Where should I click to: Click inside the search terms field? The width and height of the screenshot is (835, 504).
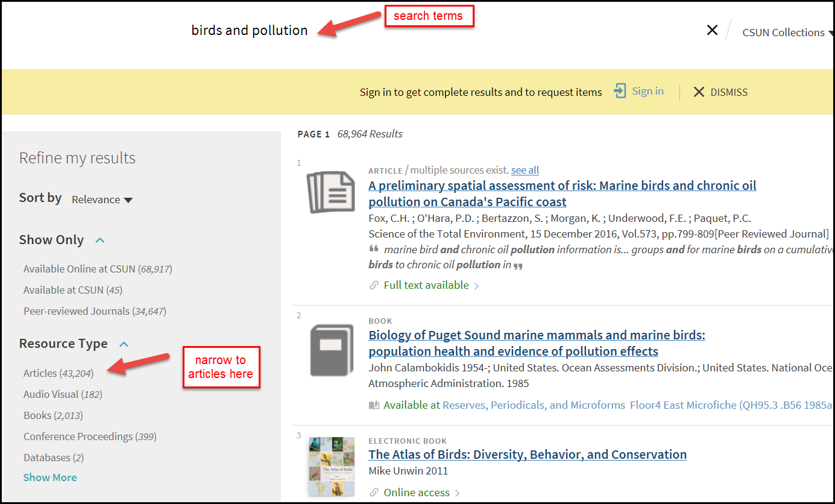pos(249,30)
